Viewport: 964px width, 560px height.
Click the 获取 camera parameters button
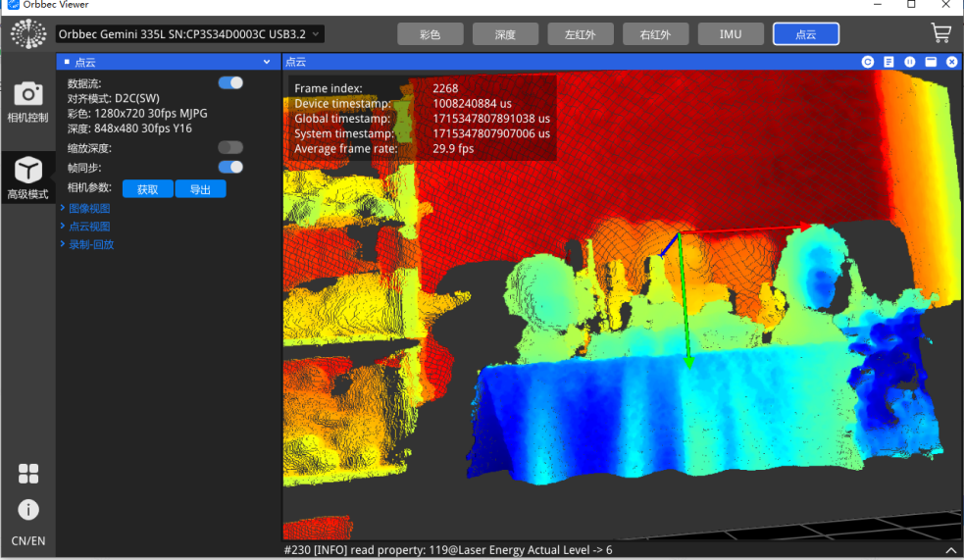(147, 189)
